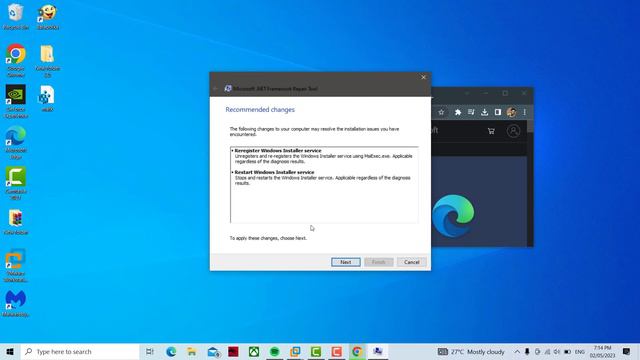Select the VMware Workstation desktop shortcut
Screen dimensions: 640x360
click(16, 265)
